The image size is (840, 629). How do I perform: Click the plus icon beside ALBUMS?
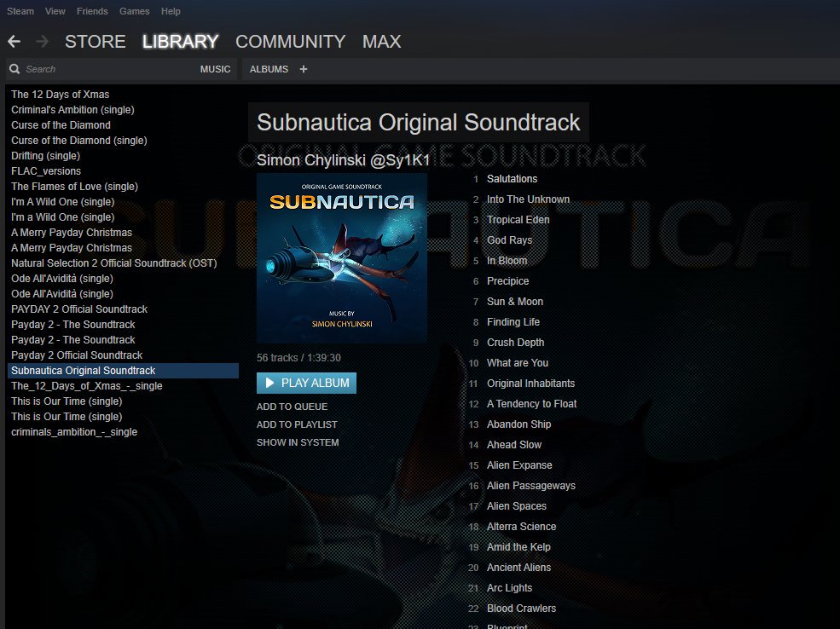pyautogui.click(x=304, y=69)
